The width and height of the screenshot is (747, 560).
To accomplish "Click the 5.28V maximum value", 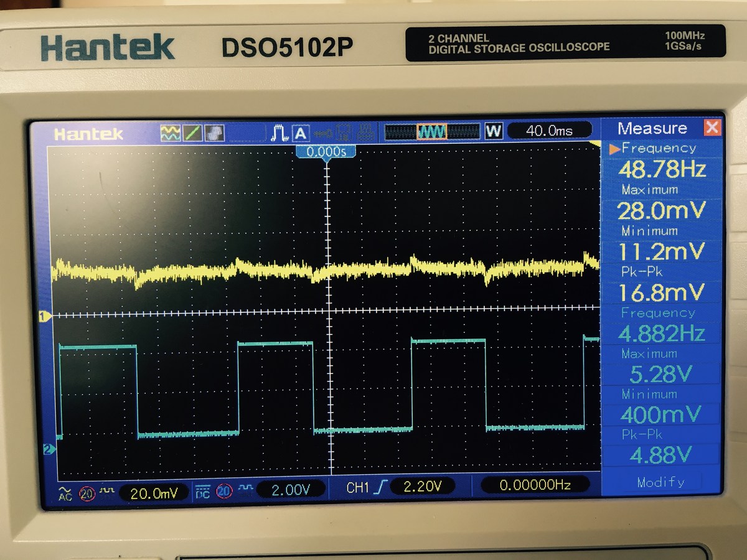I will coord(662,373).
